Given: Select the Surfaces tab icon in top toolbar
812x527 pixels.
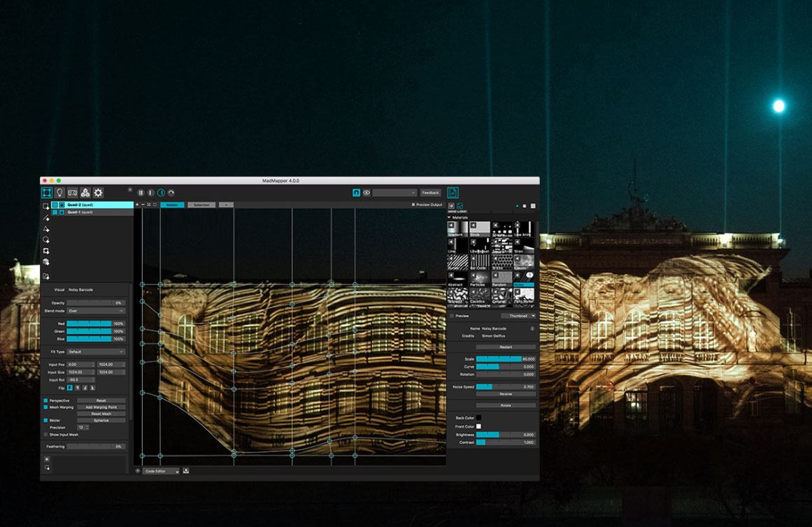Looking at the screenshot, I should pyautogui.click(x=47, y=193).
